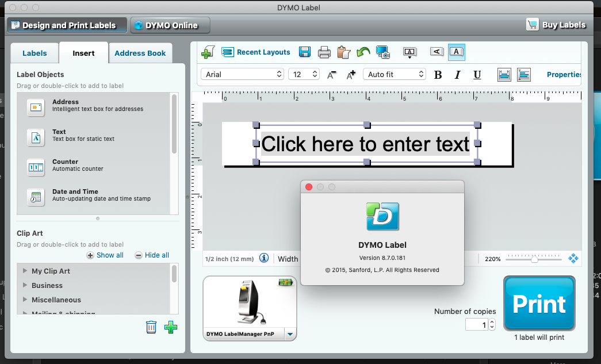Paste from clipboard using the clipboard icon
The image size is (601, 364).
344,52
